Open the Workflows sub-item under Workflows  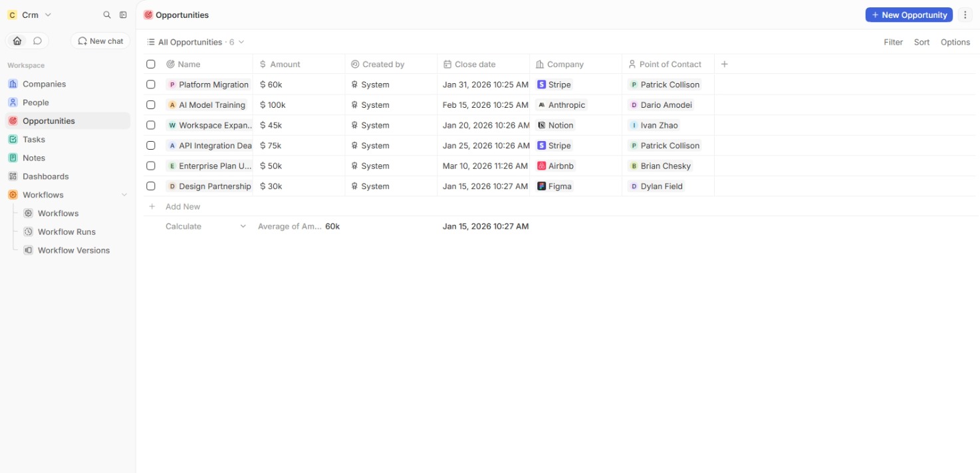pos(75,214)
